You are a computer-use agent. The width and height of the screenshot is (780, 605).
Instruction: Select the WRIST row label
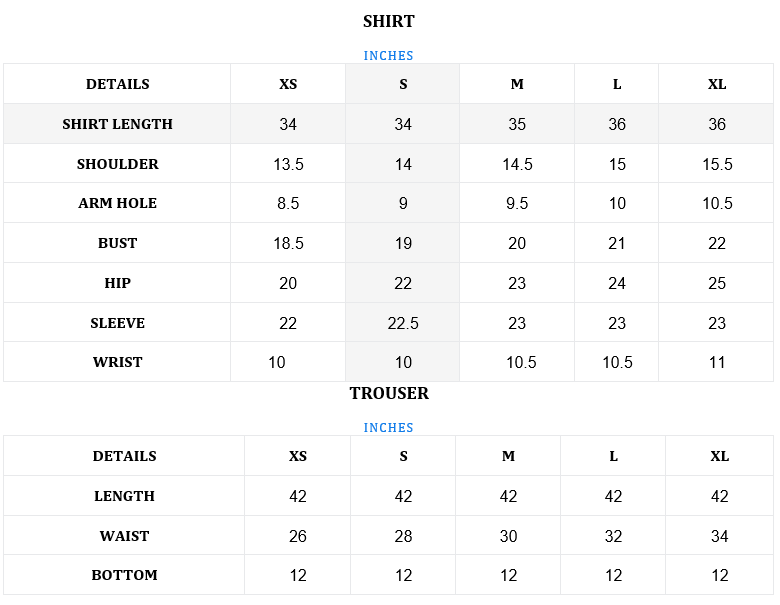coord(117,362)
